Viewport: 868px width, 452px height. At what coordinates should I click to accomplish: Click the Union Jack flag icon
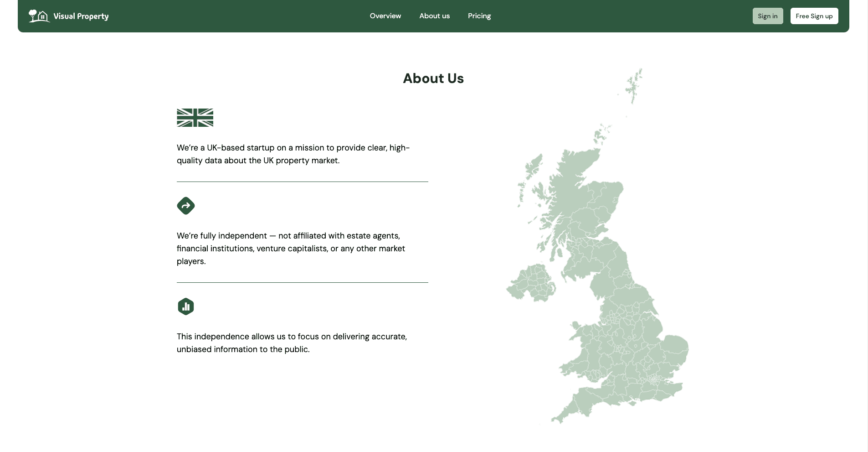195,118
